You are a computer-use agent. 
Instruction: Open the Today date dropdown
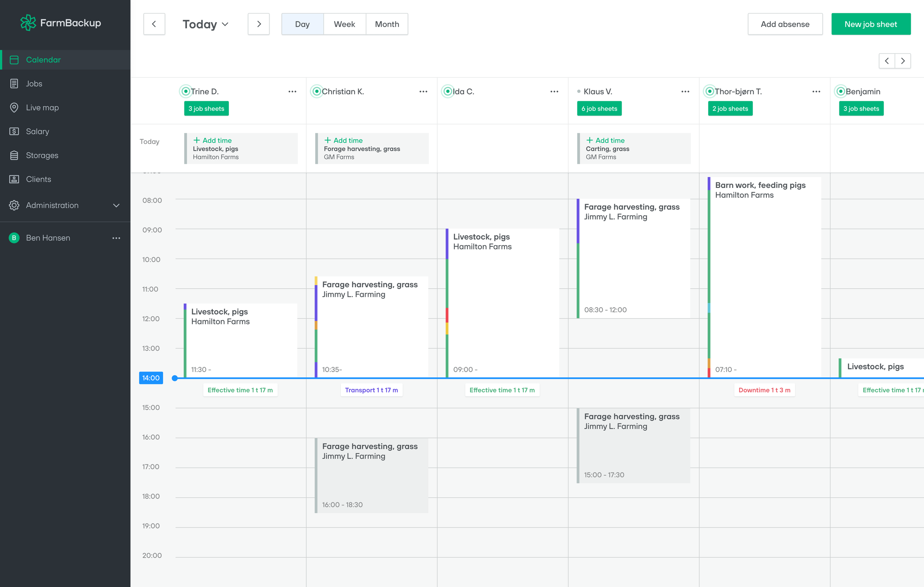click(x=205, y=24)
